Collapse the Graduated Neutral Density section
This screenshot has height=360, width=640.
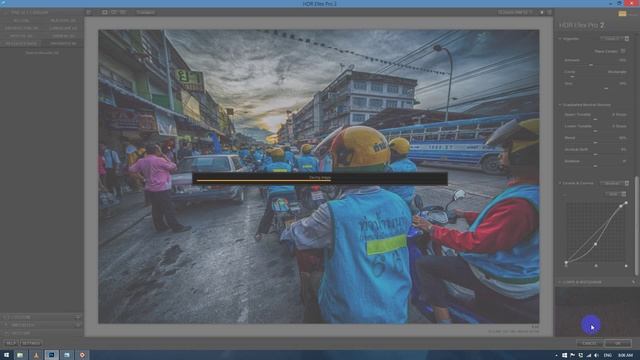[560, 105]
